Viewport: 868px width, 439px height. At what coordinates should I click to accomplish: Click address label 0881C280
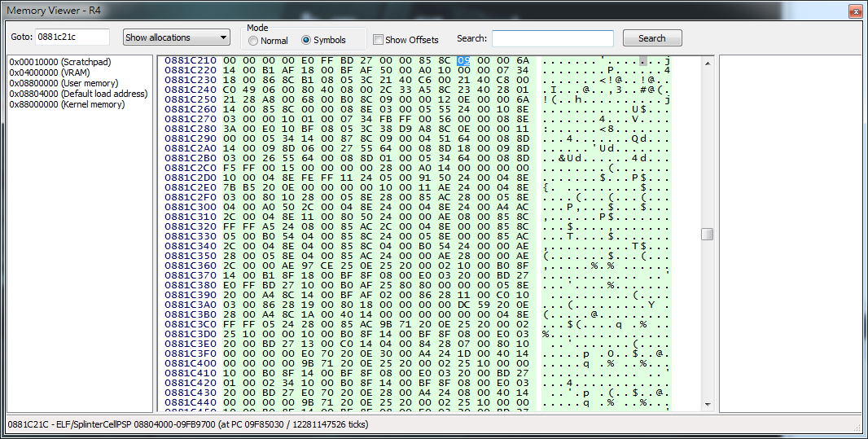pos(191,129)
